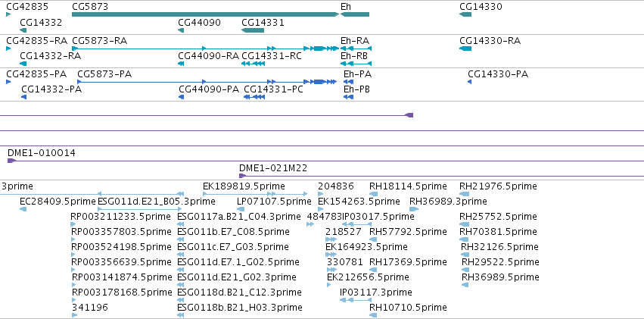Select the EK164923.5prime EST label
644x319 pixels.
tap(366, 247)
